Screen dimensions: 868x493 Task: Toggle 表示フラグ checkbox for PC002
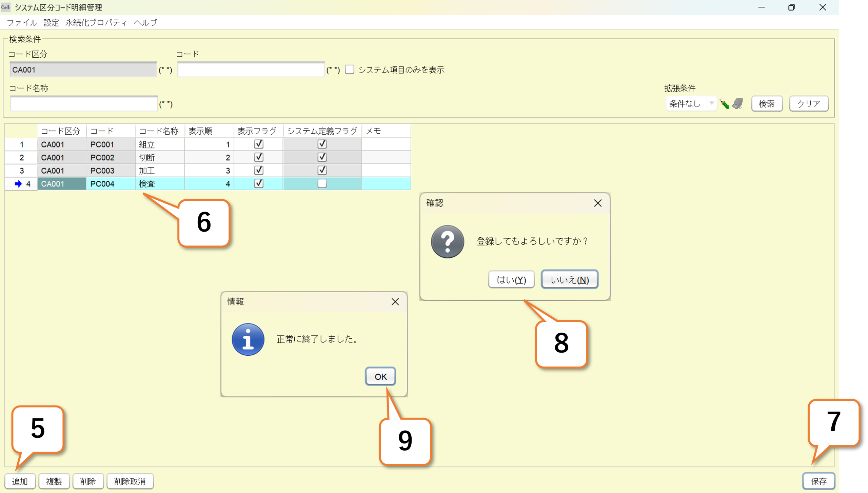(259, 157)
